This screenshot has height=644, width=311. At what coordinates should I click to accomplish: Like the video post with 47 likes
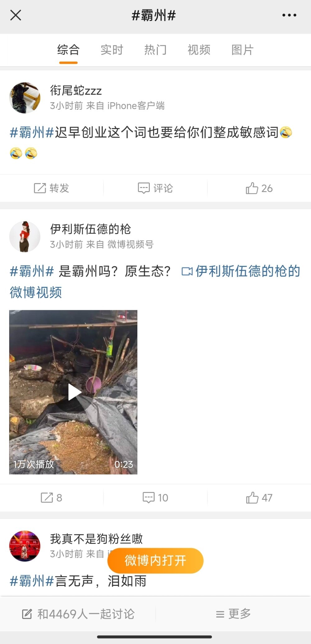click(259, 498)
